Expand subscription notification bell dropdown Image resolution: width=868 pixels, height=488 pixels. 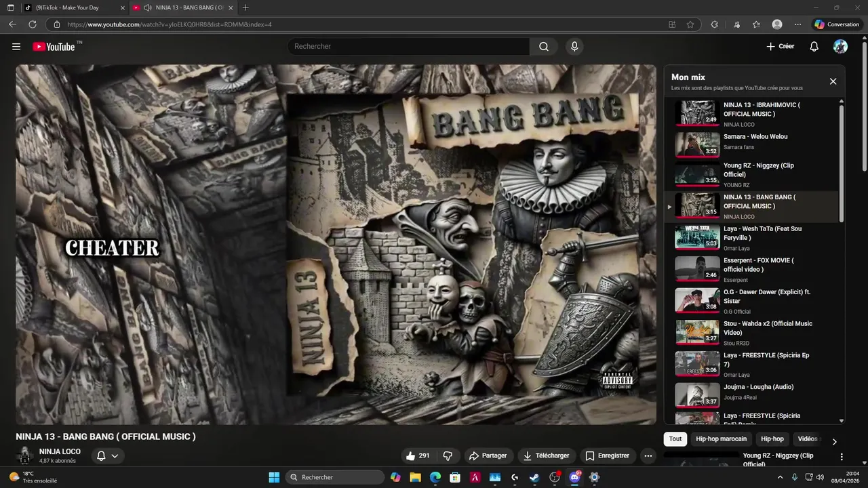point(108,455)
